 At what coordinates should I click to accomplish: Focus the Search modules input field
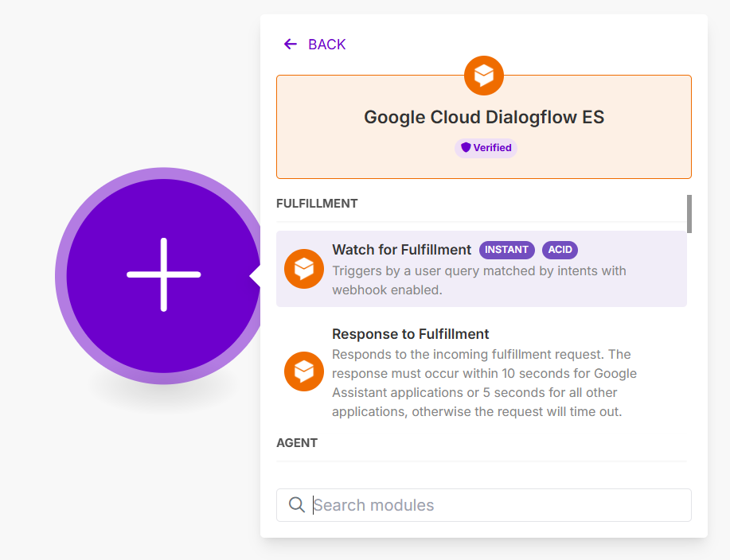point(494,505)
